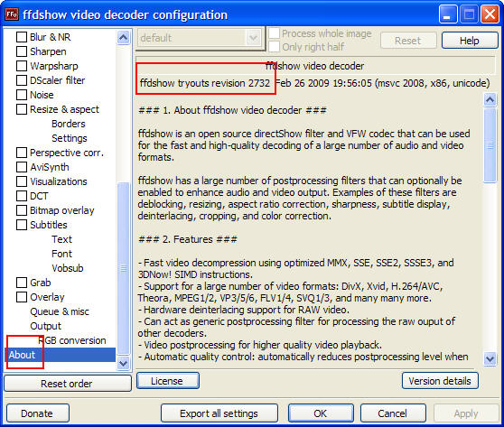504x427 pixels.
Task: Toggle the DScaler filter checkbox
Action: [x=22, y=80]
